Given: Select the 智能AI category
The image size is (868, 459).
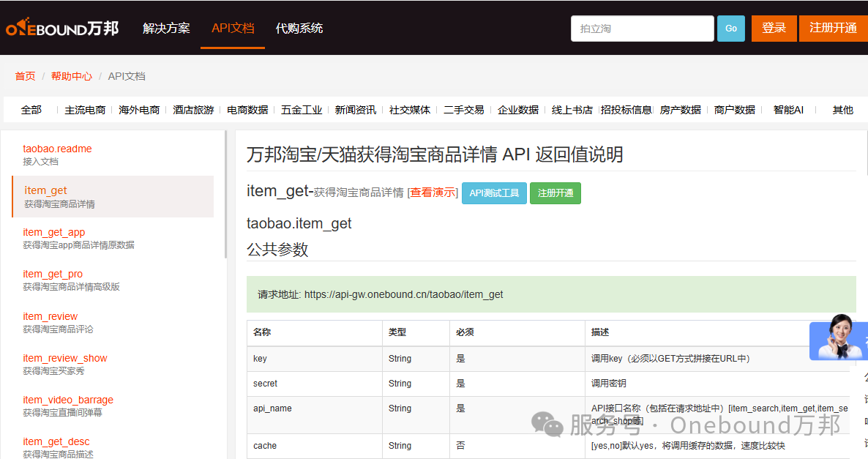Looking at the screenshot, I should tap(788, 111).
